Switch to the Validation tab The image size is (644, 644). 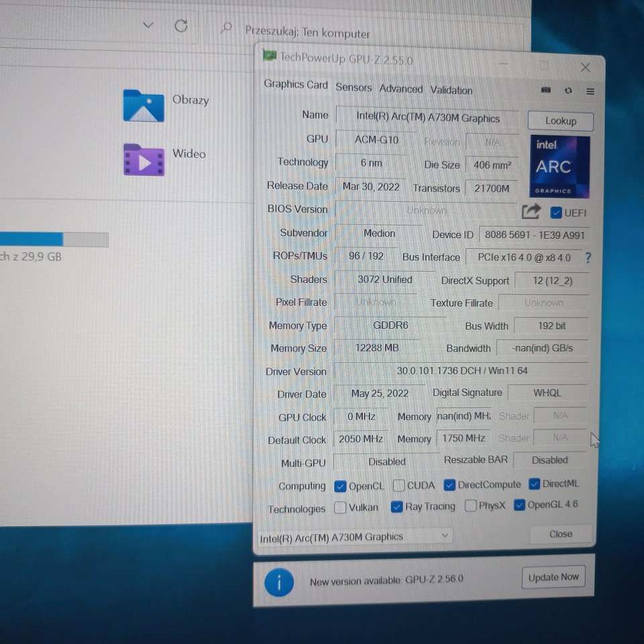451,90
